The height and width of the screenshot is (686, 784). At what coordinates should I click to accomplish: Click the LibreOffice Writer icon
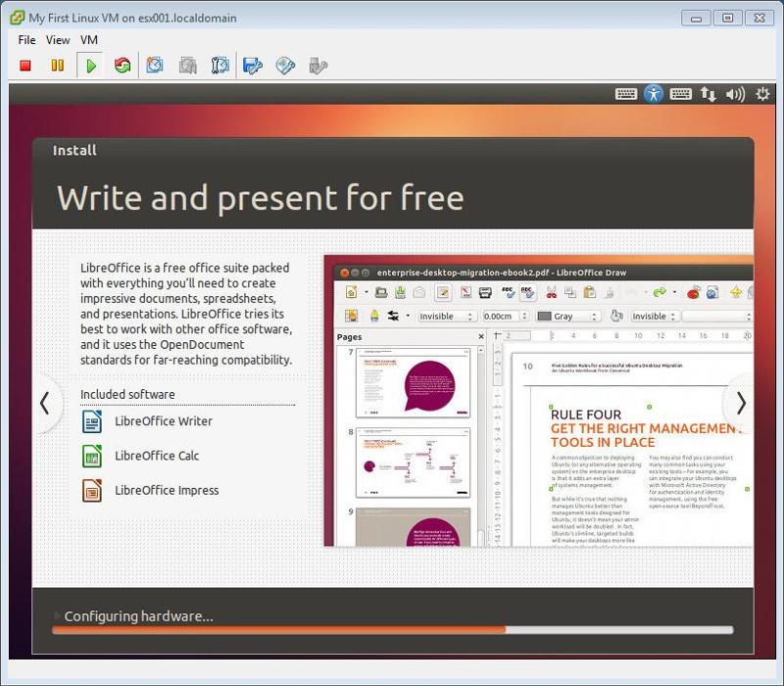(x=92, y=421)
